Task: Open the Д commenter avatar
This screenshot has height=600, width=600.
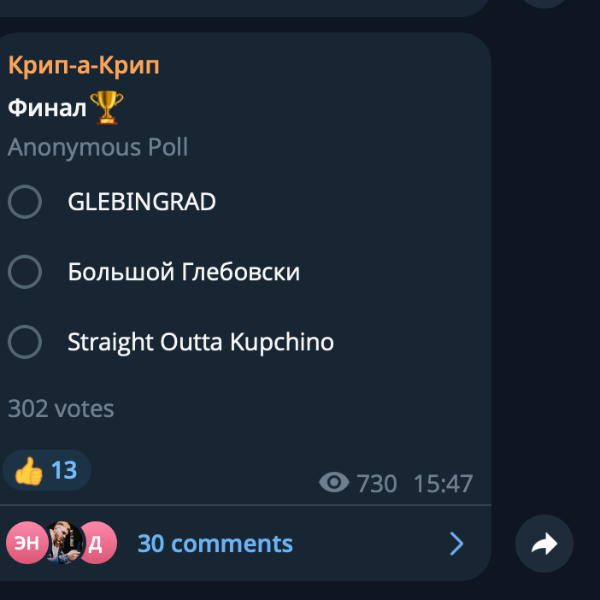Action: pyautogui.click(x=97, y=543)
